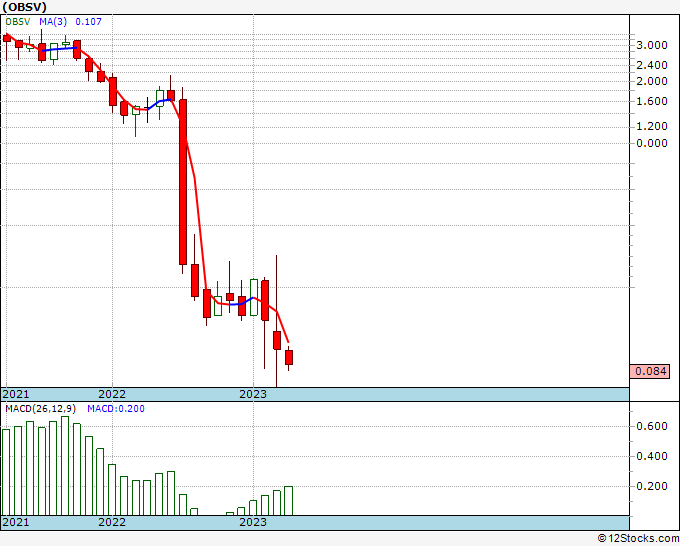Click the 2021 label on price chart axis
Screen dimensions: 680x546
click(x=16, y=394)
